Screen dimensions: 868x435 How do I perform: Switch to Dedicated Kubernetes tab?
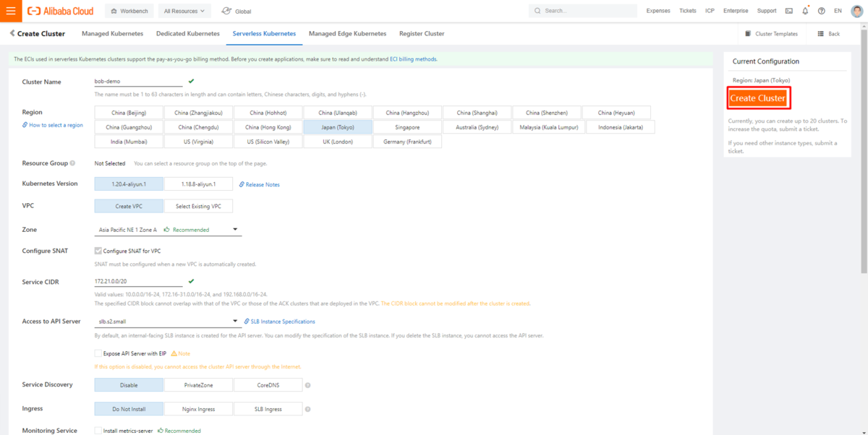(x=188, y=34)
